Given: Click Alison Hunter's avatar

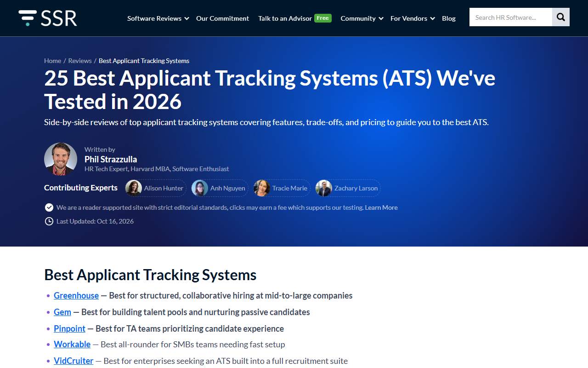Looking at the screenshot, I should (x=134, y=188).
